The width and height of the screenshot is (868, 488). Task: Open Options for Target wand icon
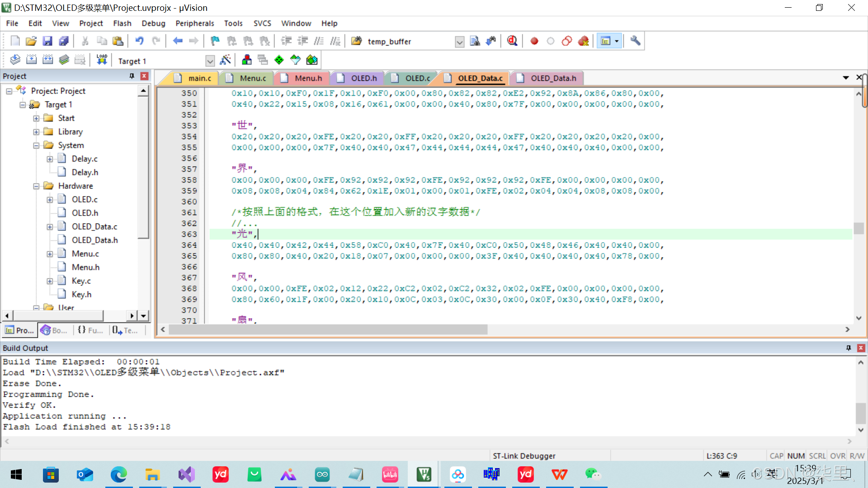225,60
